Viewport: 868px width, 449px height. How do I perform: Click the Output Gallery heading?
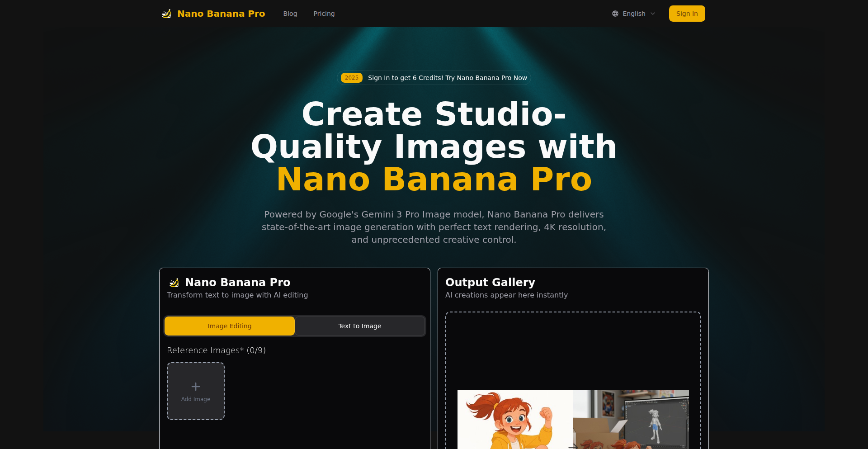click(x=490, y=282)
